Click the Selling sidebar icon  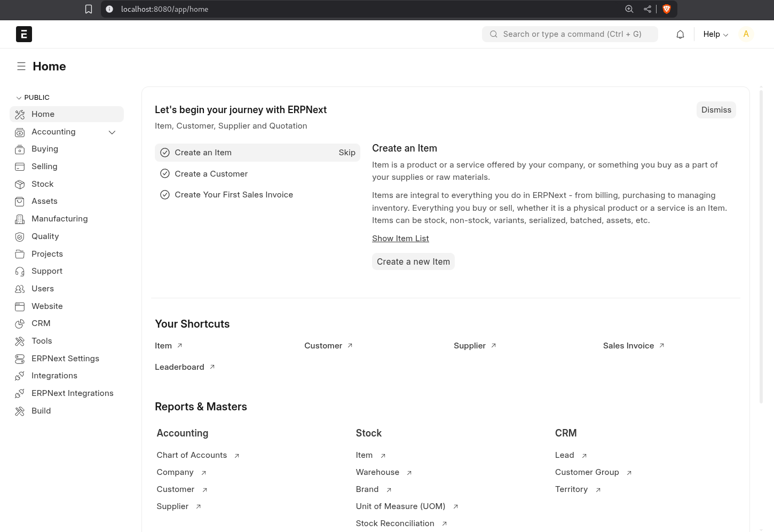pyautogui.click(x=20, y=166)
